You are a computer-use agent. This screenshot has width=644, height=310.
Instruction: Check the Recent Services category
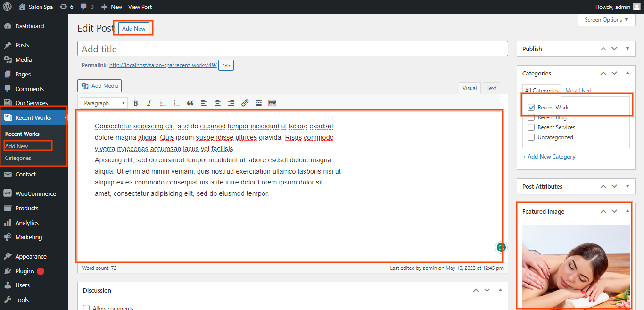(x=531, y=127)
